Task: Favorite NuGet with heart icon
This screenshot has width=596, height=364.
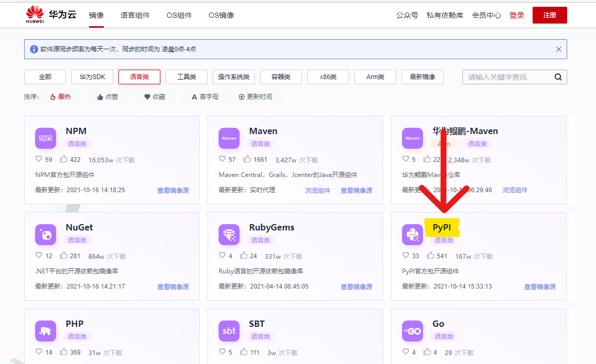Action: (x=39, y=256)
